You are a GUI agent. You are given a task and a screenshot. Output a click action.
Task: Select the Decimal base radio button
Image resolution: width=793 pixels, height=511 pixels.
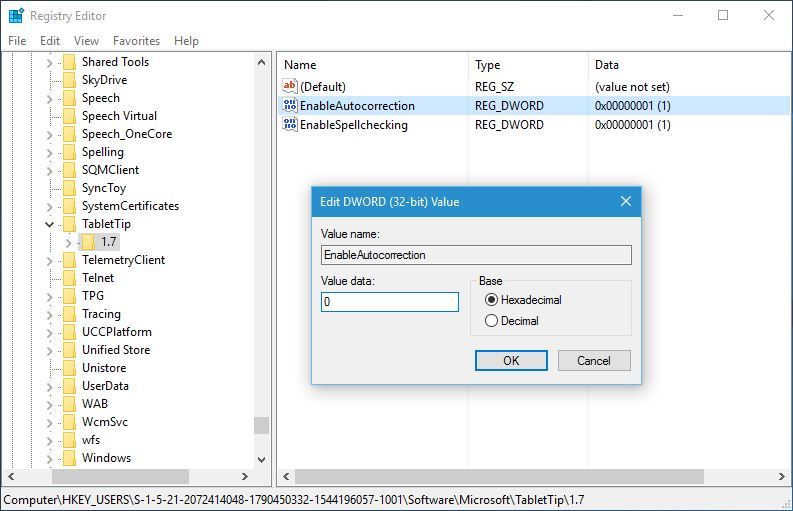click(x=491, y=321)
